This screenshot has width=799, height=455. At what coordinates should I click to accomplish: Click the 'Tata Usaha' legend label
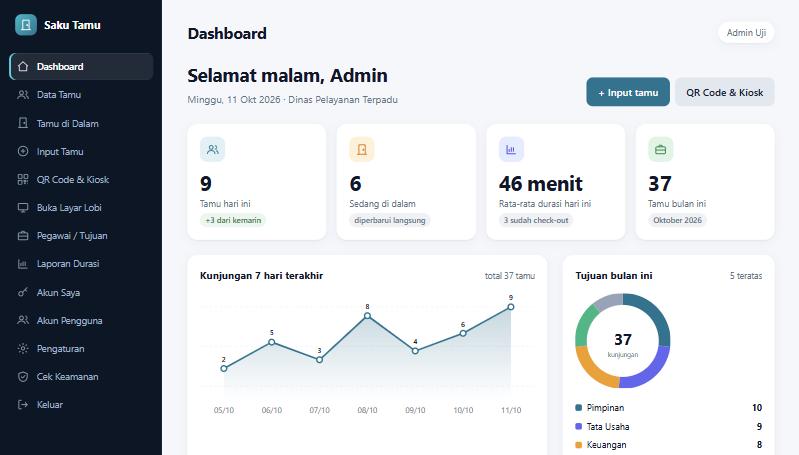608,426
